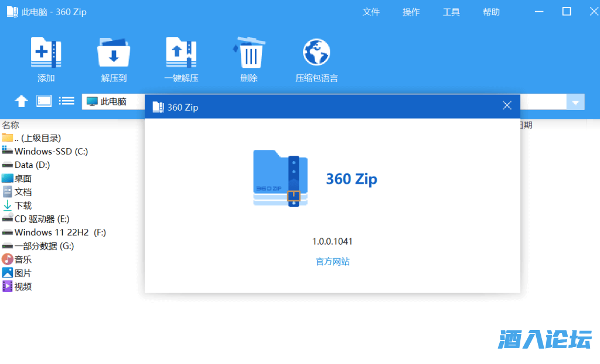Switch to list view mode icon
Screen dimensions: 600x364
click(67, 101)
